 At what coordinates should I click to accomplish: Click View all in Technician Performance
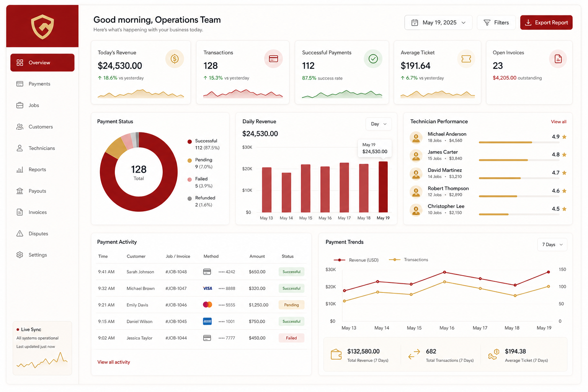click(559, 122)
